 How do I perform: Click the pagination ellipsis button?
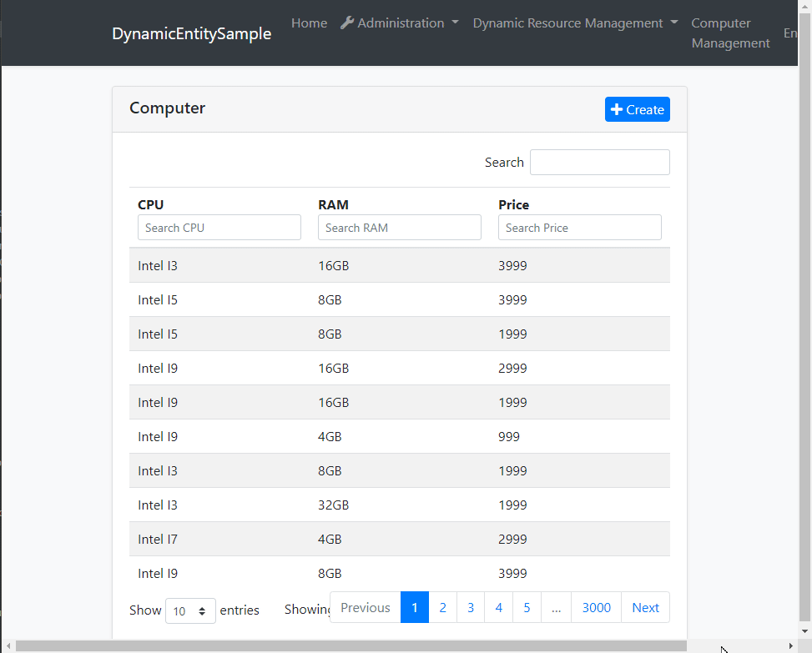[x=556, y=607]
